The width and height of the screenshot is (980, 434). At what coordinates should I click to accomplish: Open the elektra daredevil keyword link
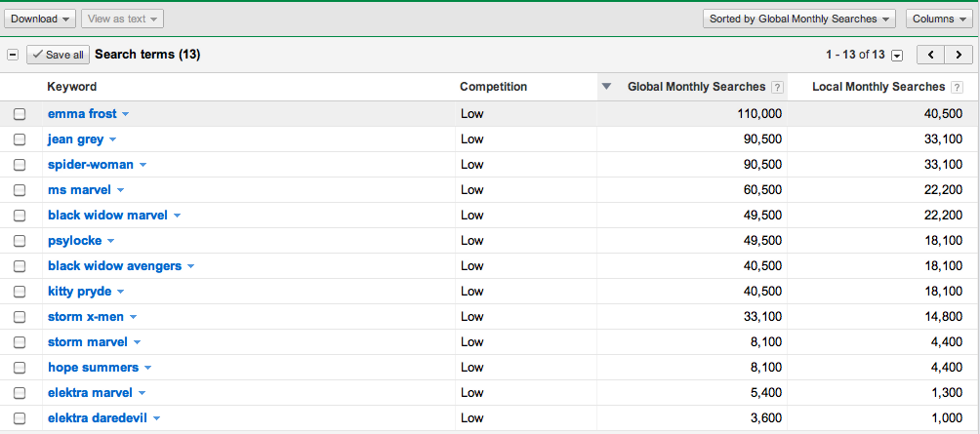(x=98, y=418)
